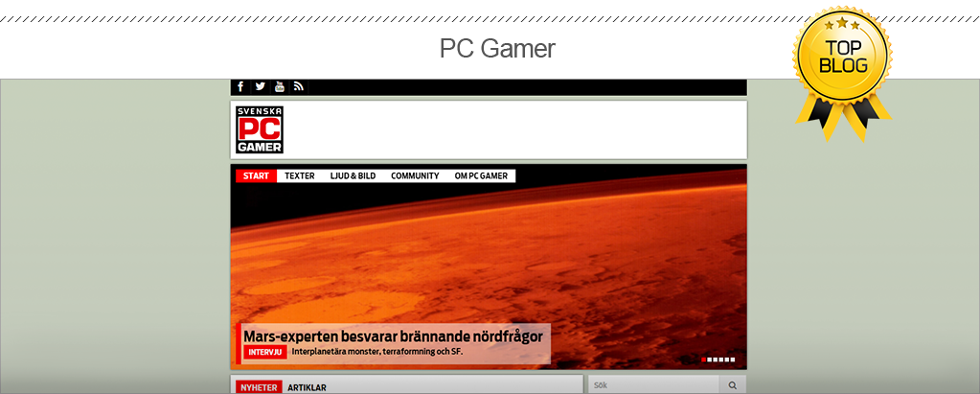Click the Top Blog gold badge
Viewport: 980px width, 394px height.
tap(843, 68)
